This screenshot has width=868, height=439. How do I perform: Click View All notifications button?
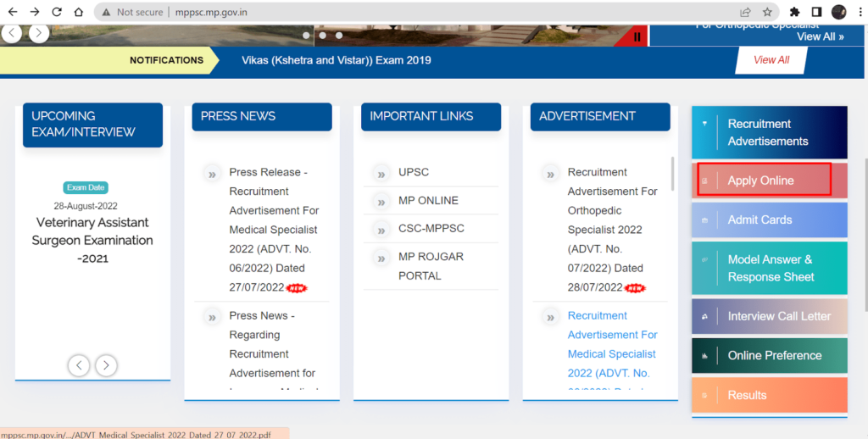click(x=771, y=60)
